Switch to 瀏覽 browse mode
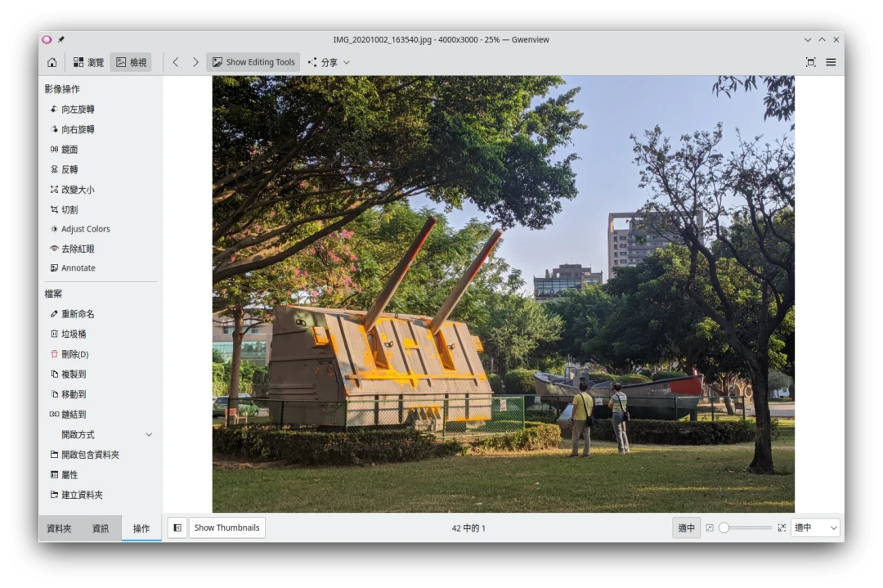883x588 pixels. click(x=88, y=62)
